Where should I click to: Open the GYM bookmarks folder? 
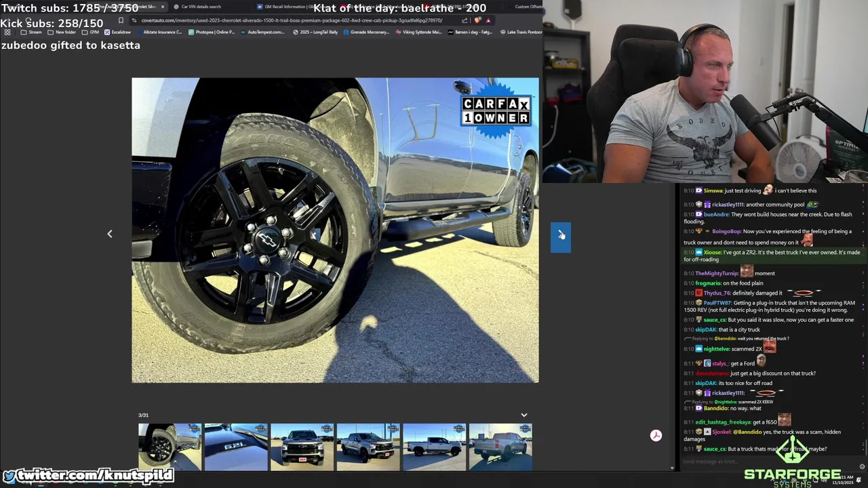[91, 32]
